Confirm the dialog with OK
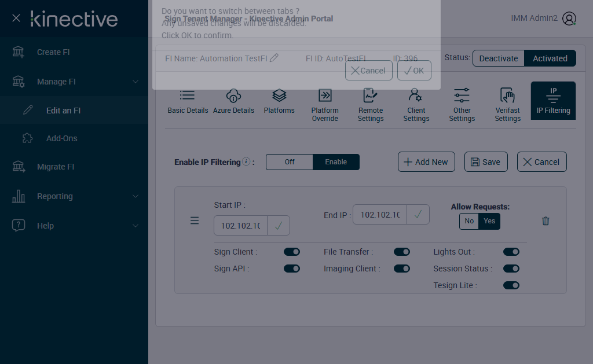Viewport: 593px width, 364px height. [x=414, y=70]
